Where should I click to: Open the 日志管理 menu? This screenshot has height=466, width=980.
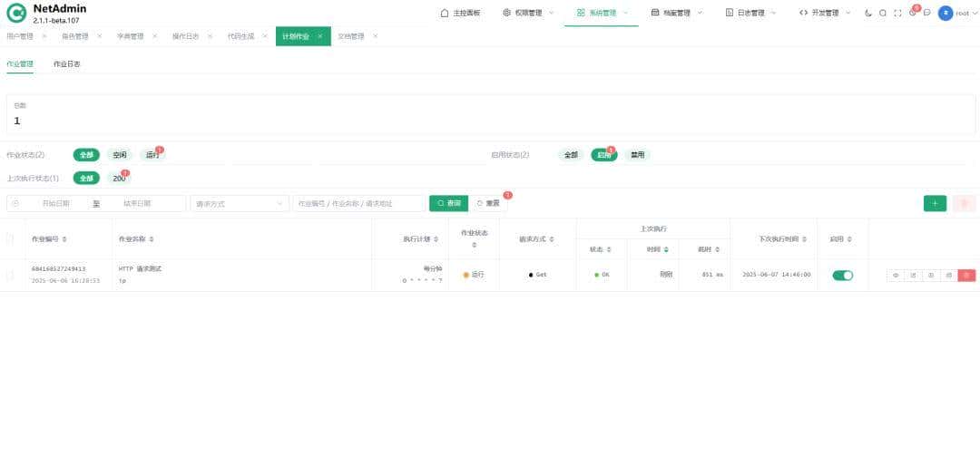pyautogui.click(x=745, y=13)
